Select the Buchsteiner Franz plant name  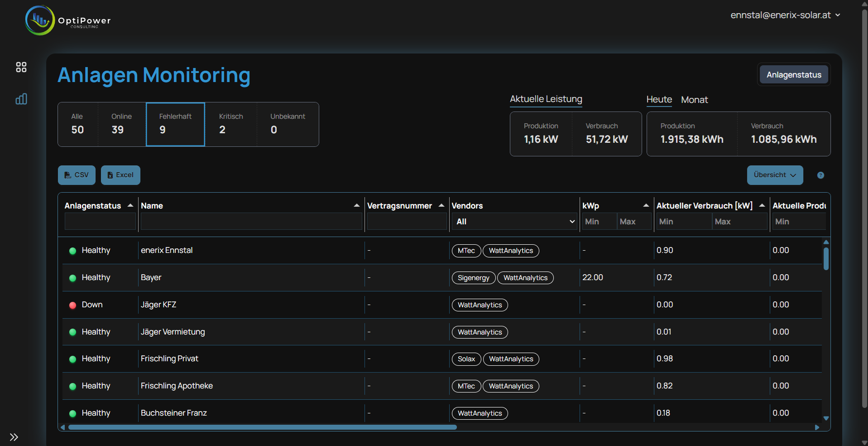(174, 413)
